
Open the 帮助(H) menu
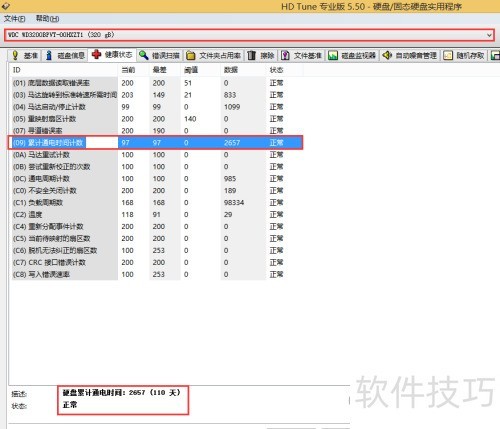(47, 19)
